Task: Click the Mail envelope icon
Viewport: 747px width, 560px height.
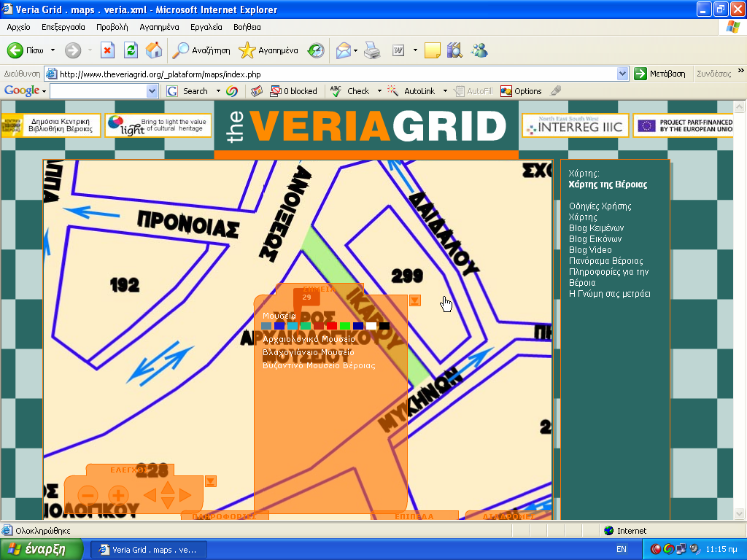Action: tap(343, 50)
